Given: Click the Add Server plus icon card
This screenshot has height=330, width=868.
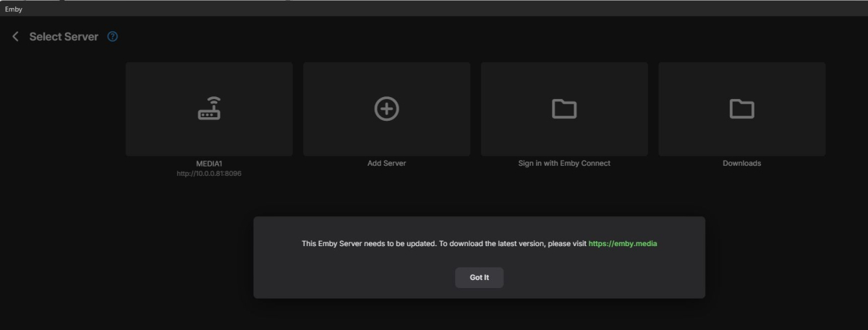Looking at the screenshot, I should click(x=386, y=109).
